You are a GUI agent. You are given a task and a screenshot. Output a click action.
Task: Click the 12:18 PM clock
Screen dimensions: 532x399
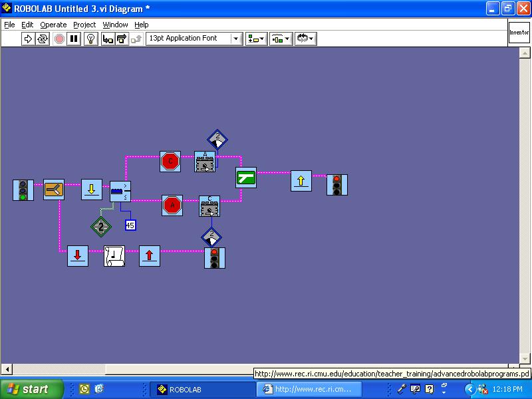click(x=507, y=389)
